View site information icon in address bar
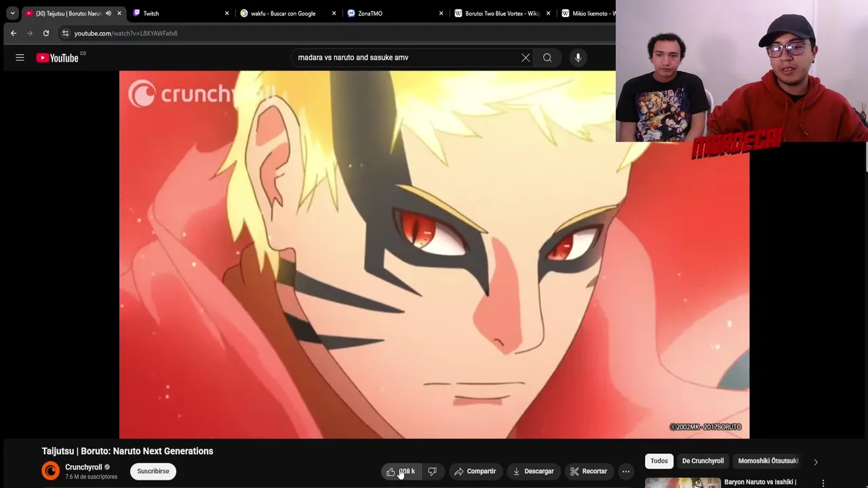Viewport: 868px width, 488px height. 65,33
